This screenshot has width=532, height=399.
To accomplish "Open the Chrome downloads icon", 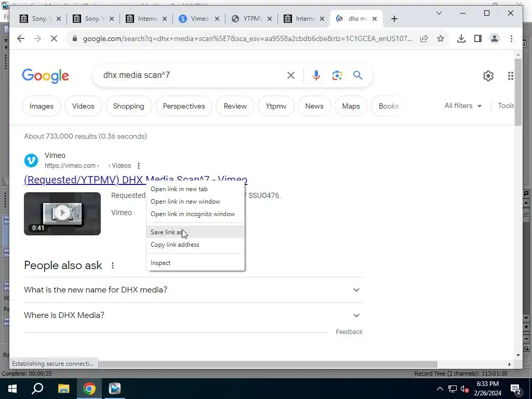I will tap(461, 38).
